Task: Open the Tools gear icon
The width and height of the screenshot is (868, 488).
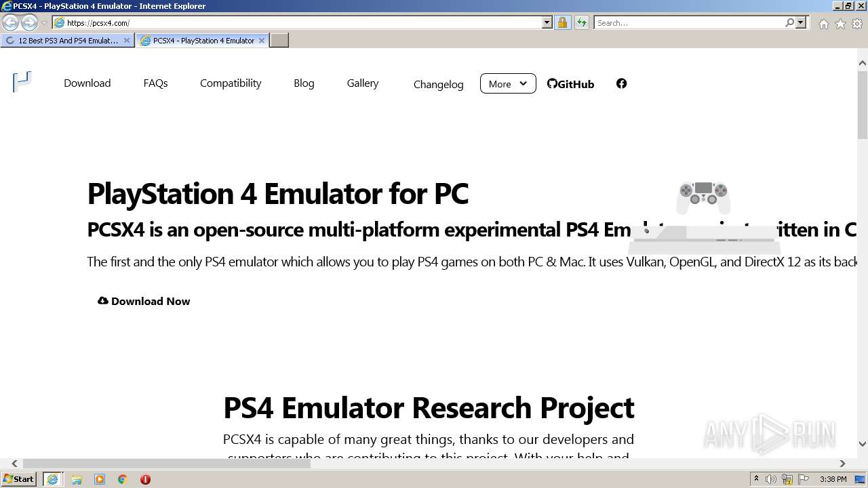Action: [857, 24]
